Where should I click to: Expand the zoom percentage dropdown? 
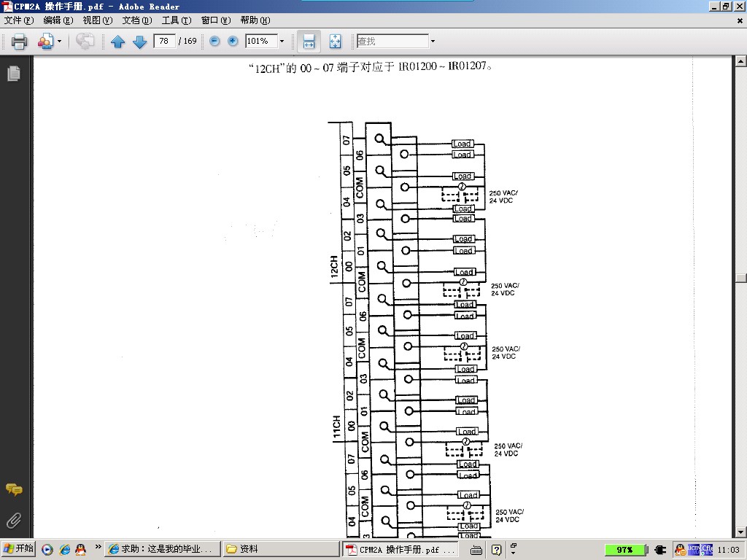coord(282,42)
